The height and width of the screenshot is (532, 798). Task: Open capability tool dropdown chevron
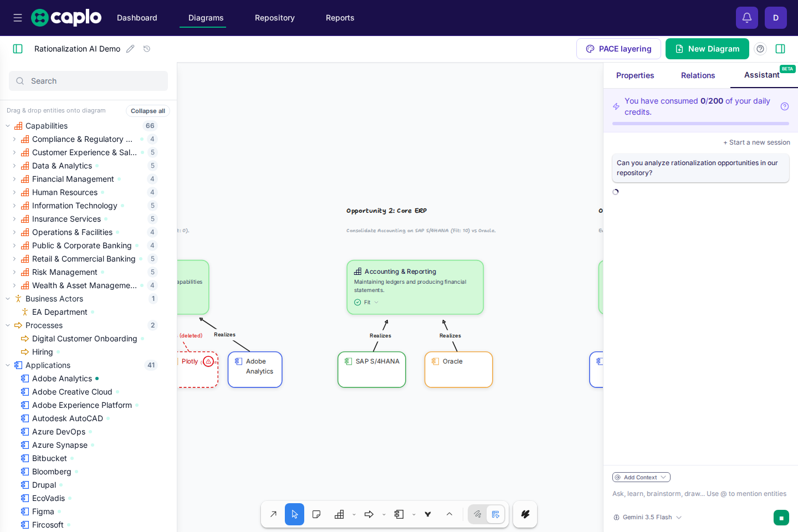click(x=354, y=515)
